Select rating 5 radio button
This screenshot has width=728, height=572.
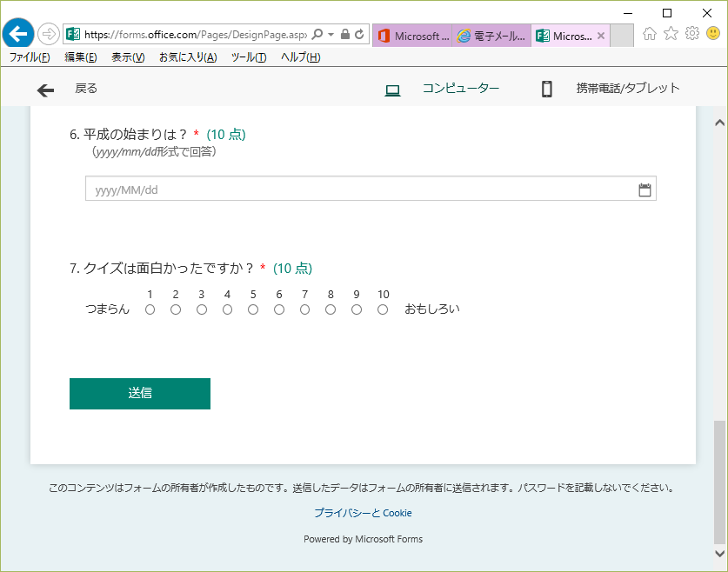[x=253, y=309]
